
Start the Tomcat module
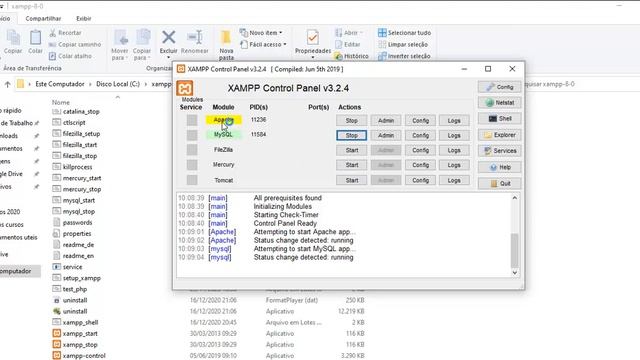351,180
